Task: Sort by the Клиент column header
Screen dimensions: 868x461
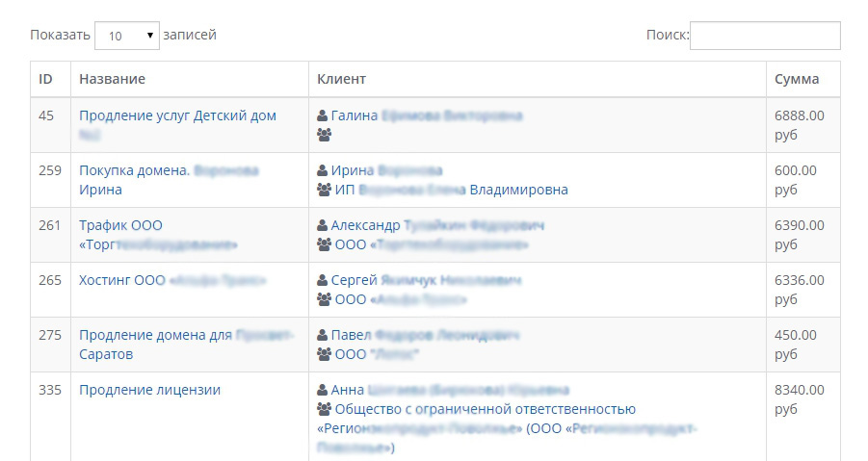Action: point(341,79)
